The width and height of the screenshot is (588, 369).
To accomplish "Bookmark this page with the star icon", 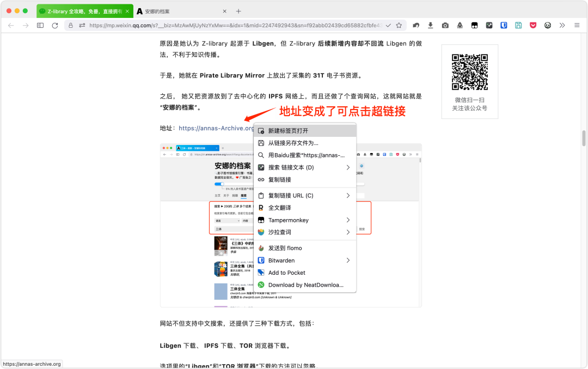I will pos(399,26).
